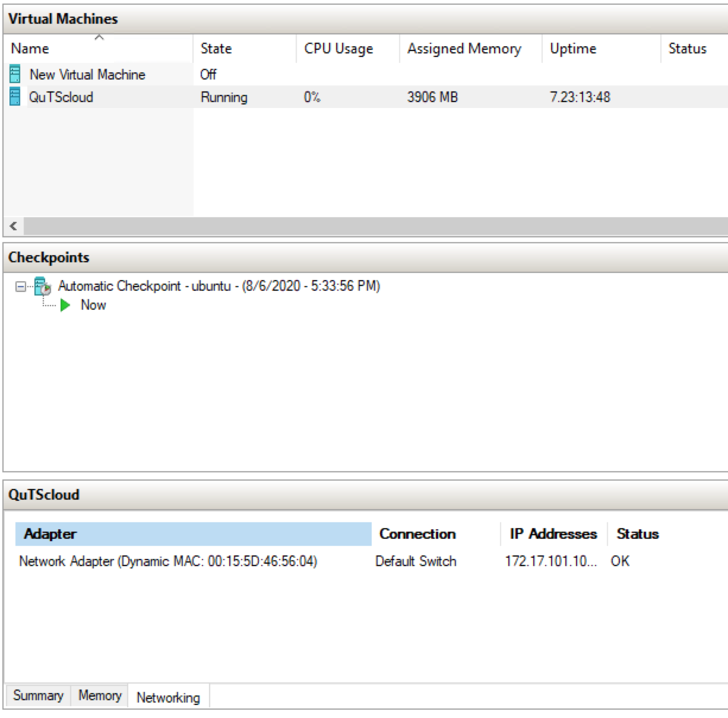Click the '7.23:13:48' uptime value

click(580, 97)
